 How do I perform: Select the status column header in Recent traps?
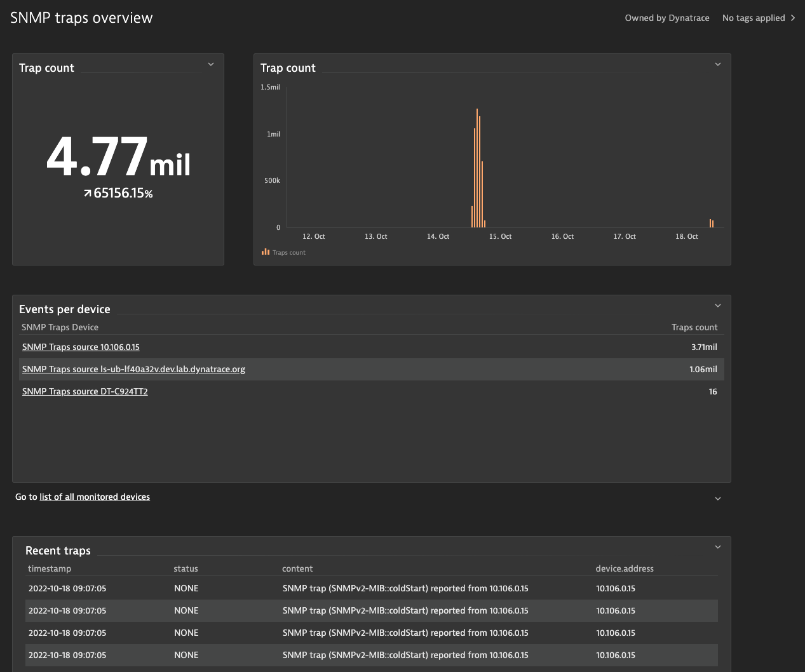coord(186,568)
